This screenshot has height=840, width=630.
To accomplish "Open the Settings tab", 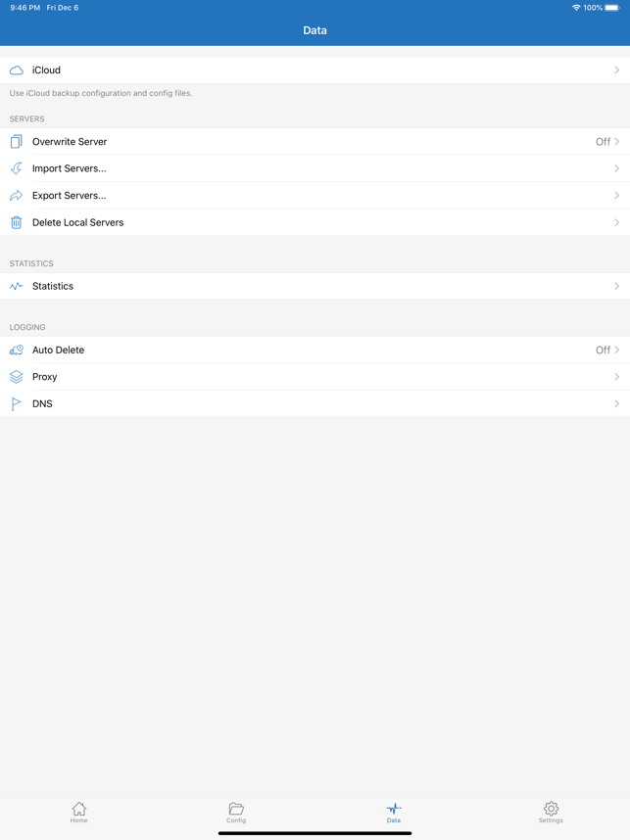I will pos(551,813).
